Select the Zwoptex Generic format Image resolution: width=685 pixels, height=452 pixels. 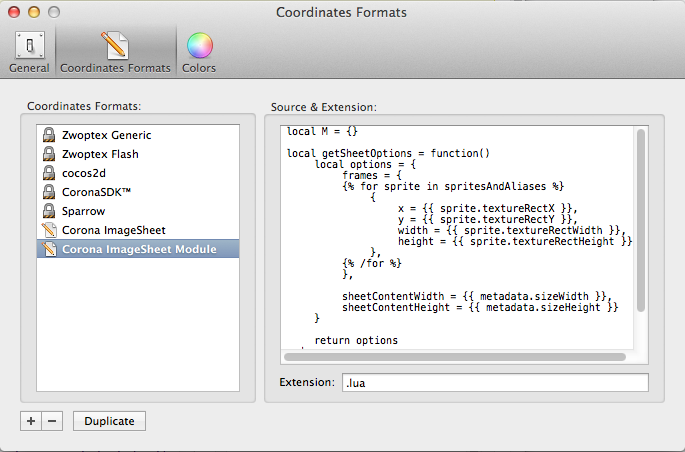pos(138,135)
